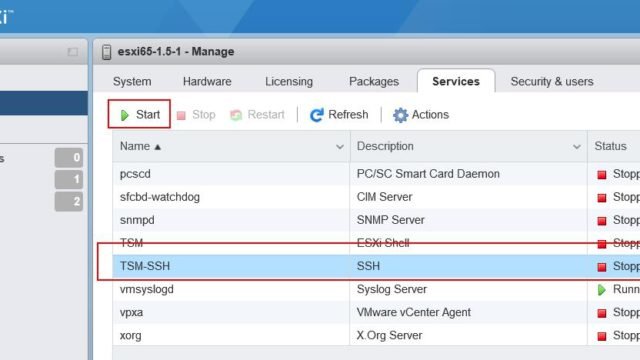The image size is (640, 360).
Task: Click the host icon beside esxi65-1.5-1 title
Action: point(107,52)
